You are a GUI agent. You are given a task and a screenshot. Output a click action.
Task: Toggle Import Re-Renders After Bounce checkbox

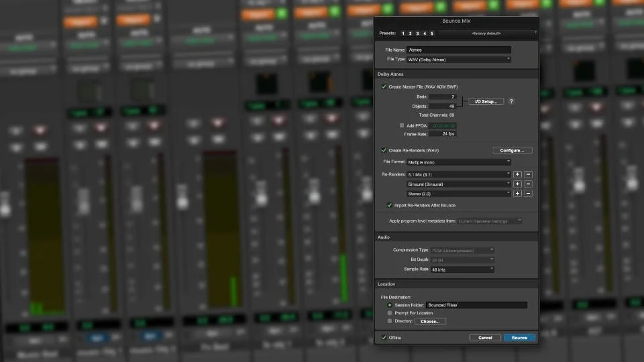(x=389, y=205)
